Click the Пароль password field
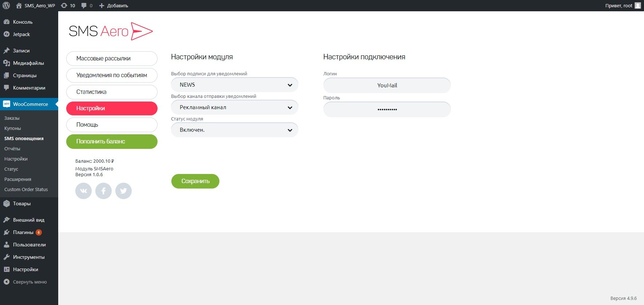This screenshot has width=644, height=305. [387, 109]
